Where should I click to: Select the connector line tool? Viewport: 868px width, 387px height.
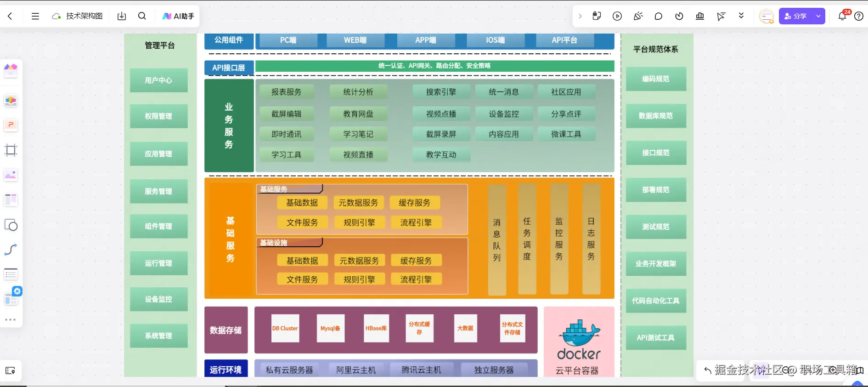11,250
